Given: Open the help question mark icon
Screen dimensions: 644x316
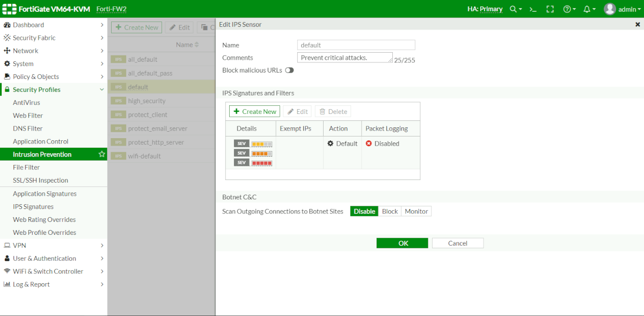Looking at the screenshot, I should coord(567,9).
